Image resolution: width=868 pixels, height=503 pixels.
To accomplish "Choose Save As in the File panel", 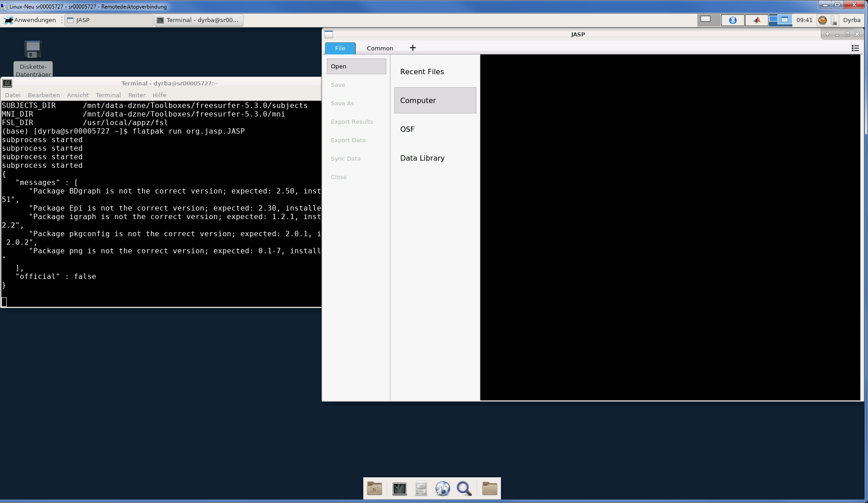I will click(342, 103).
